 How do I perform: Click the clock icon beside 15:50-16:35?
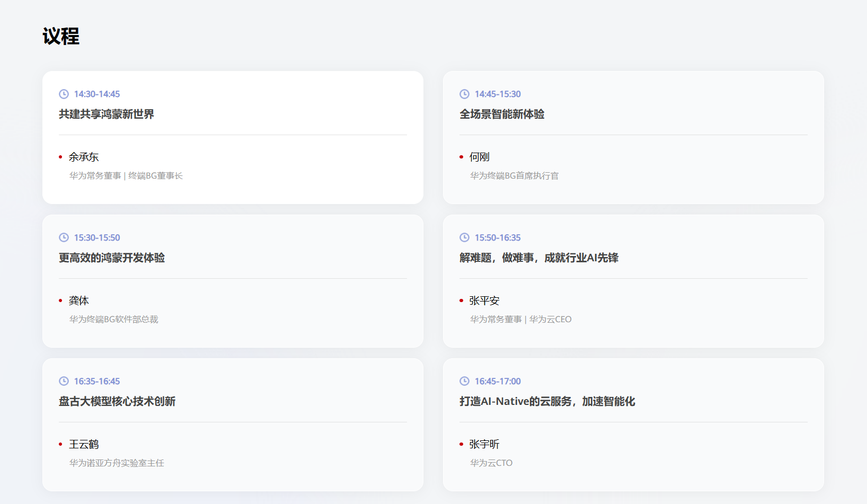tap(464, 237)
